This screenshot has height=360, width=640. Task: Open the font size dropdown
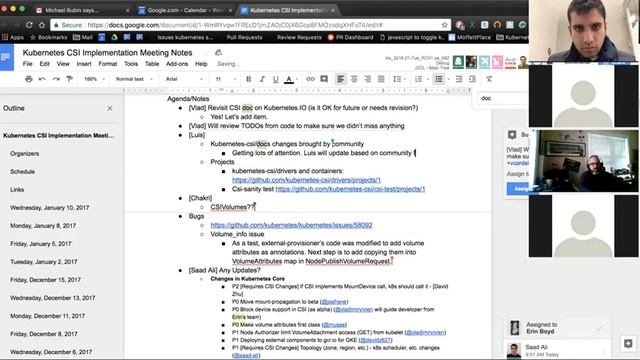point(226,79)
